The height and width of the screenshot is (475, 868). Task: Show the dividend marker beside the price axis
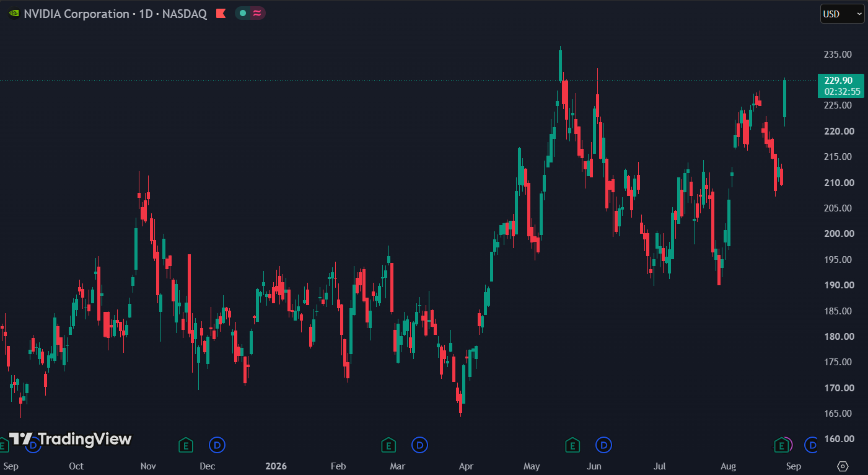pos(811,445)
